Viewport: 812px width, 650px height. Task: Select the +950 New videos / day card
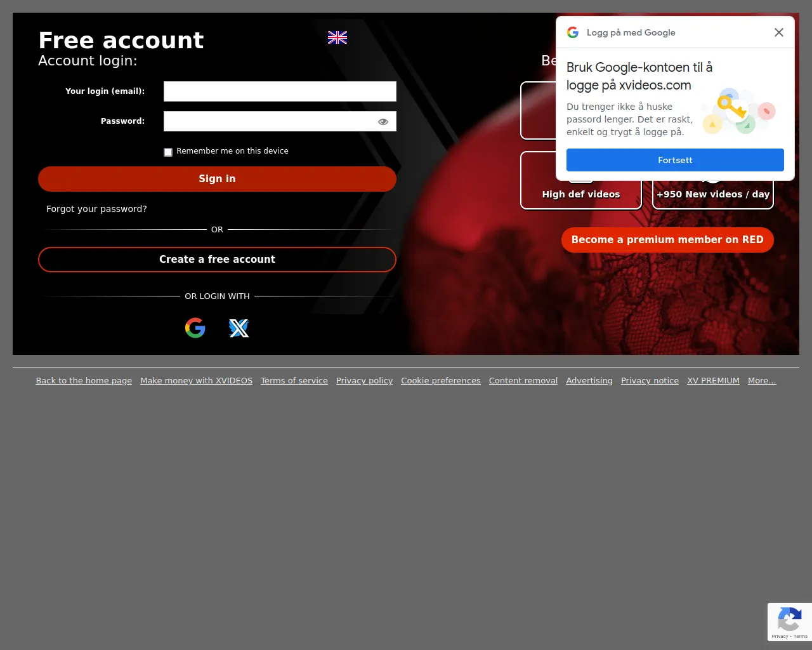pyautogui.click(x=713, y=180)
